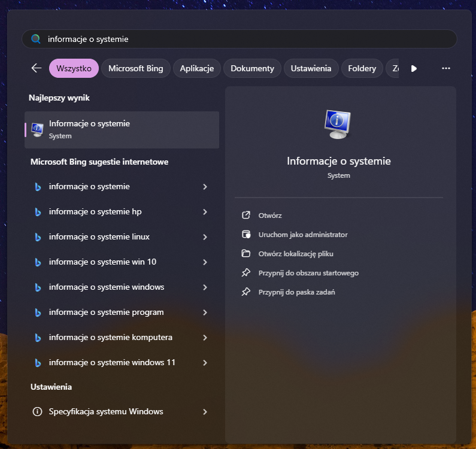476x449 pixels.
Task: Click the System Information icon in best result
Action: (37, 130)
